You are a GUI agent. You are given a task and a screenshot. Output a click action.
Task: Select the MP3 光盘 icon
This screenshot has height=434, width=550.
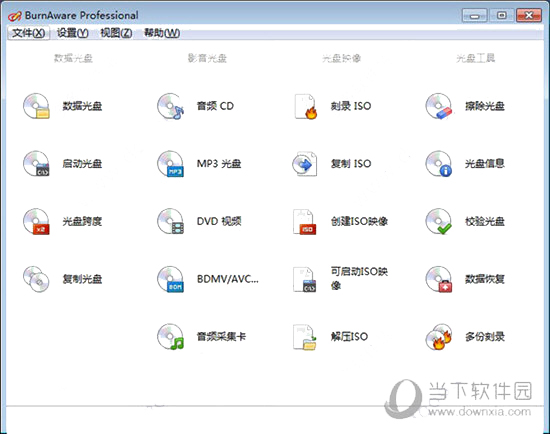tap(170, 163)
